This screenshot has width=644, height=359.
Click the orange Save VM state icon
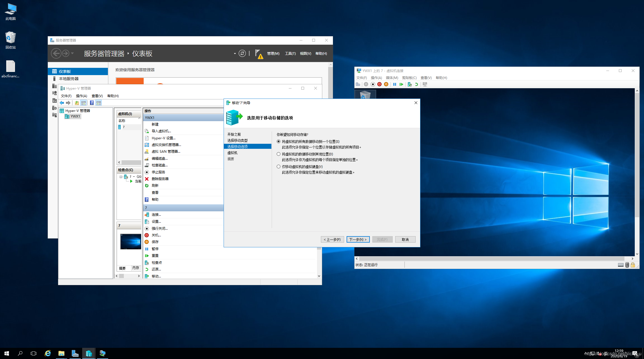pyautogui.click(x=386, y=84)
